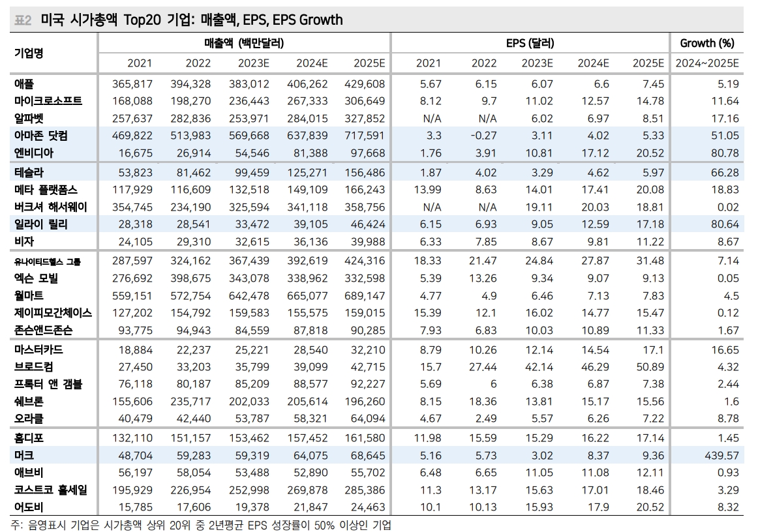Select Eli Lilly's growth value 80.64
This screenshot has width=758, height=532.
click(725, 225)
